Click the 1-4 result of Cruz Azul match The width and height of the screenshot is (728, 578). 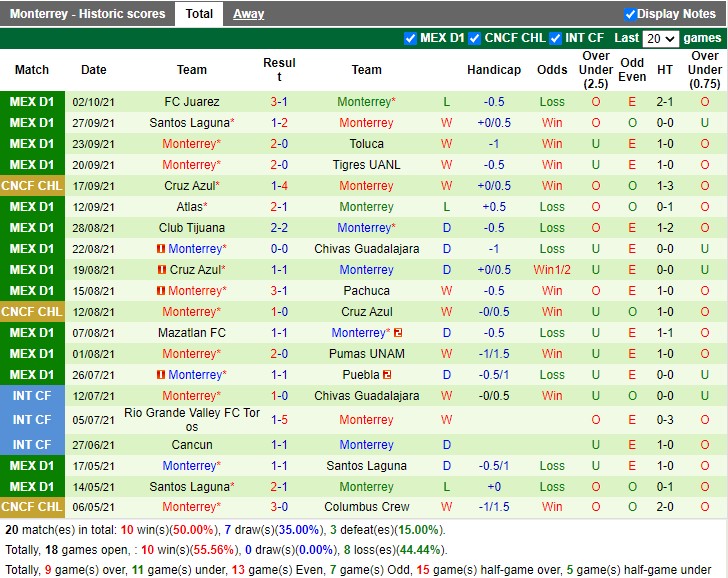click(279, 186)
